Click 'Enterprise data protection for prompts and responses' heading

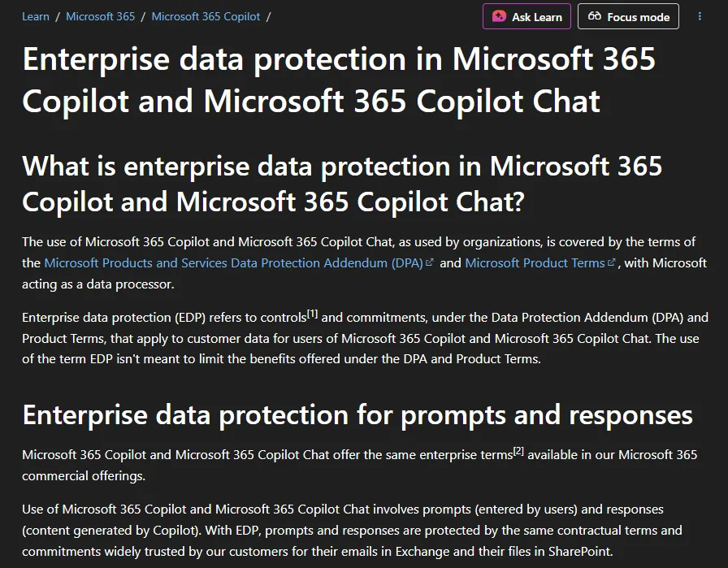pyautogui.click(x=357, y=414)
